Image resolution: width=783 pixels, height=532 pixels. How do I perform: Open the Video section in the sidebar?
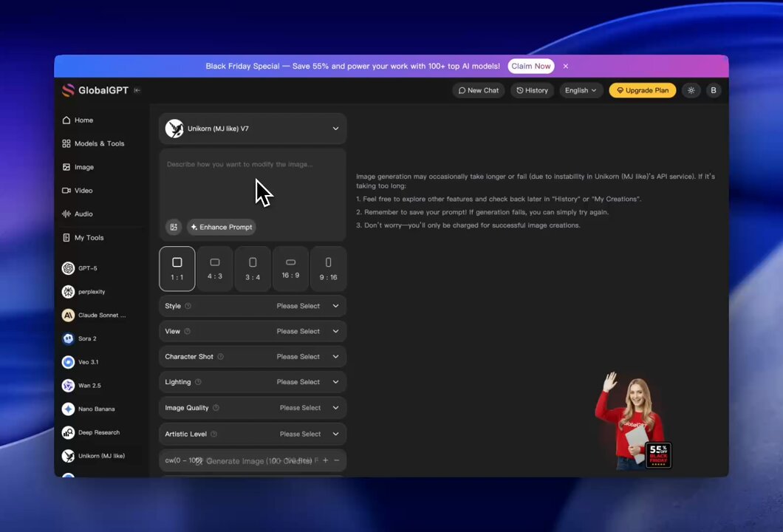point(78,191)
